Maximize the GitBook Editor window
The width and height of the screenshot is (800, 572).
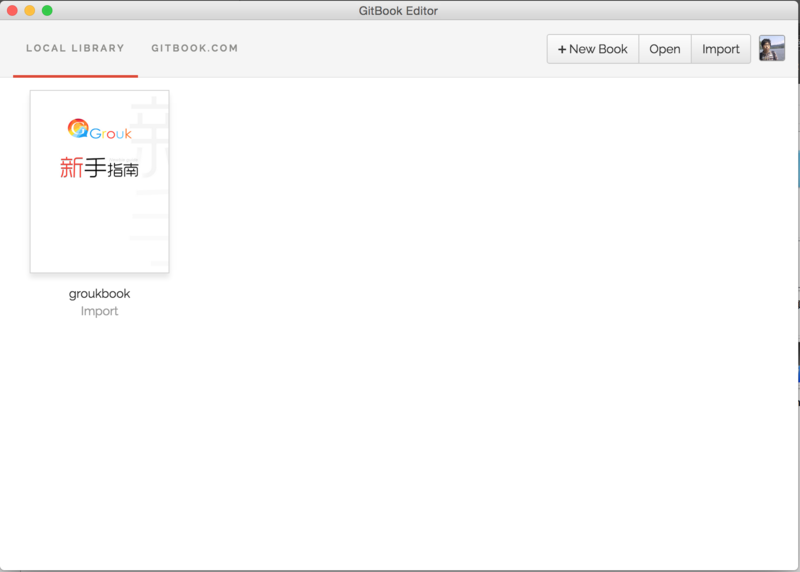coord(47,10)
